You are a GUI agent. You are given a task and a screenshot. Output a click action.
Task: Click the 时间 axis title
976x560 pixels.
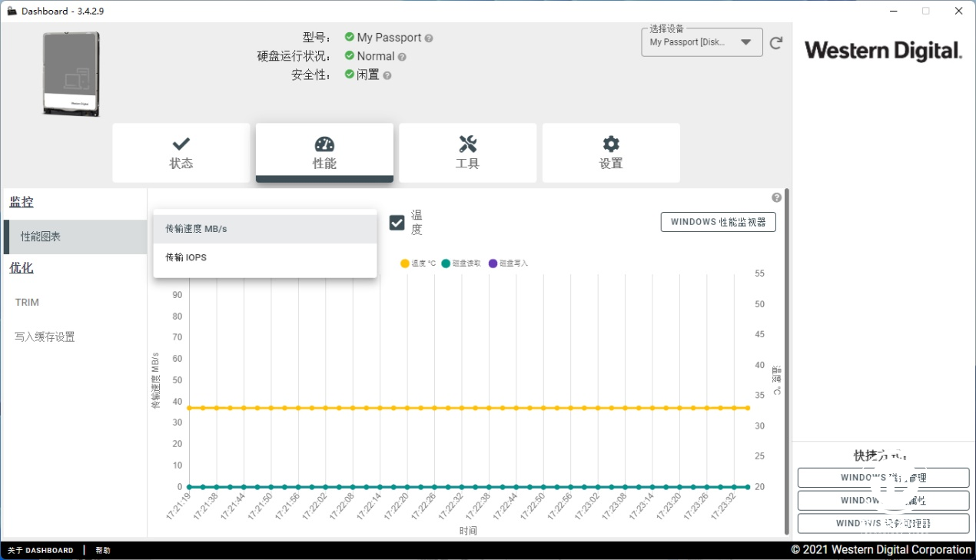468,531
